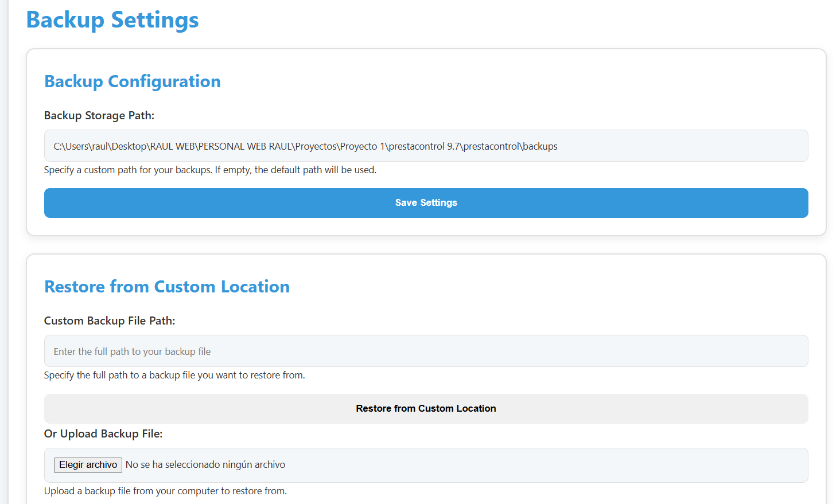Screen dimensions: 840x504
Task: Click the Save Settings button
Action: pos(426,203)
